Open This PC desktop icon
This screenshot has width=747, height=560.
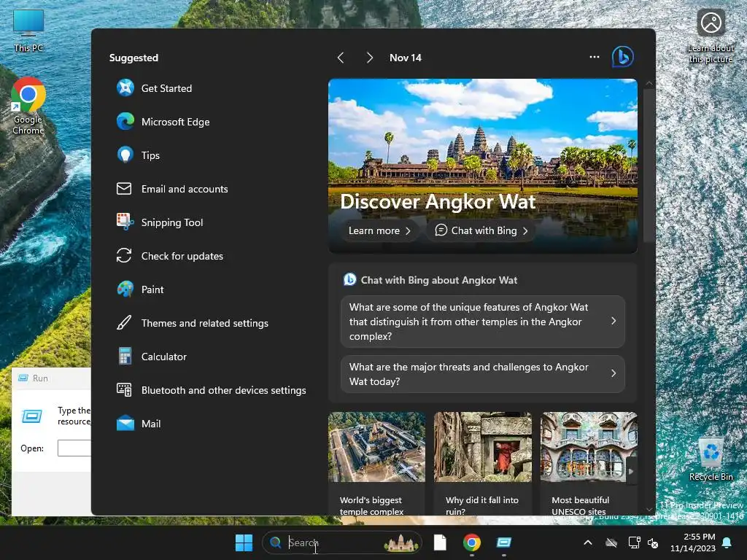click(x=28, y=31)
